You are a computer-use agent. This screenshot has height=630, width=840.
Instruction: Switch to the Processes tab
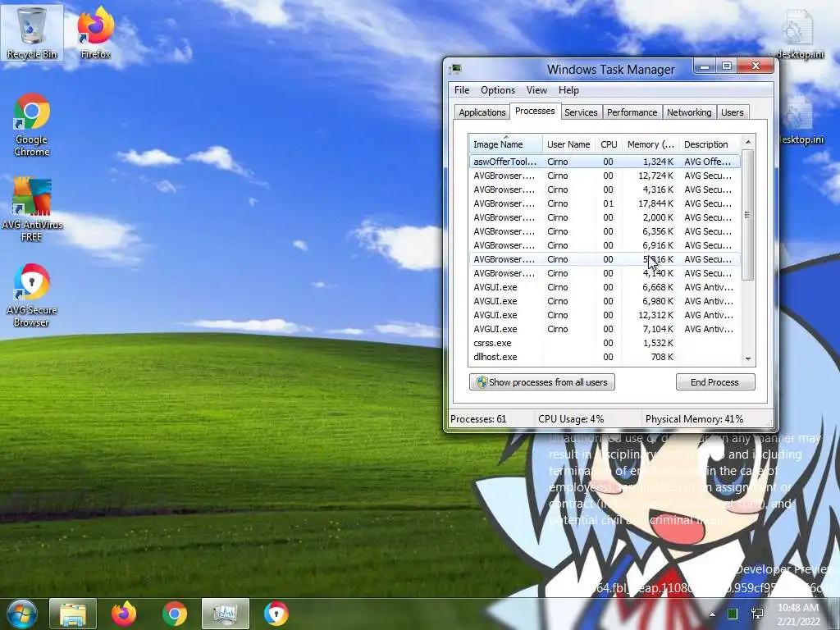tap(535, 111)
